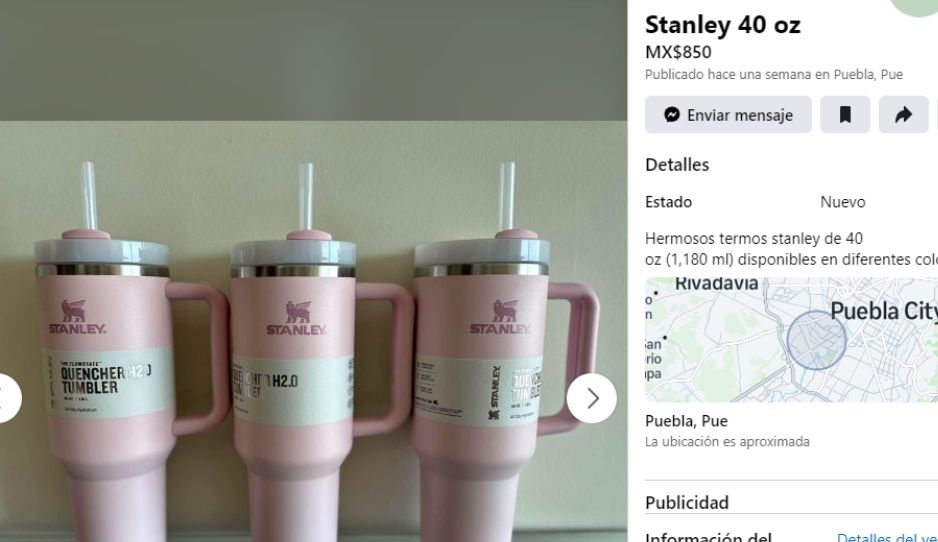Click the Detalles section heading
This screenshot has height=542, width=938.
click(677, 165)
